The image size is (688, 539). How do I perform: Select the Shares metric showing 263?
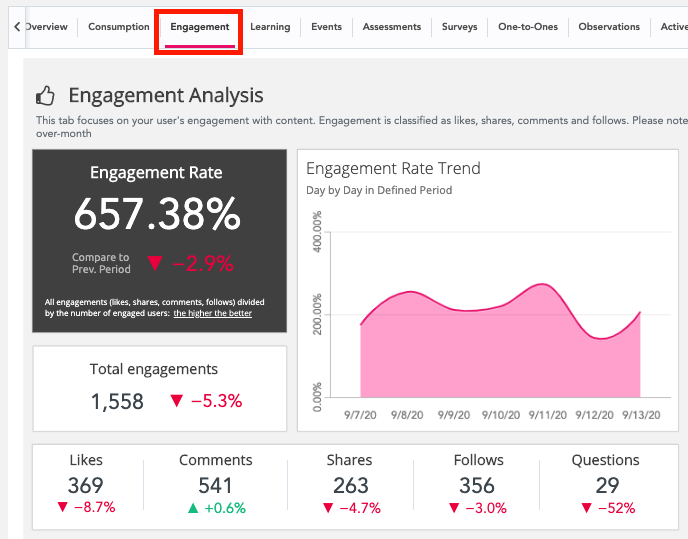349,485
